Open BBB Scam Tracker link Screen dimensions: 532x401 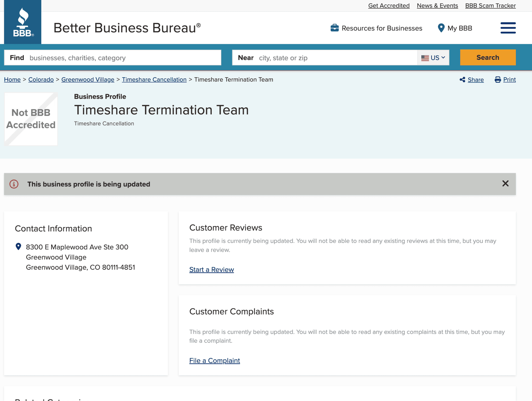point(490,6)
